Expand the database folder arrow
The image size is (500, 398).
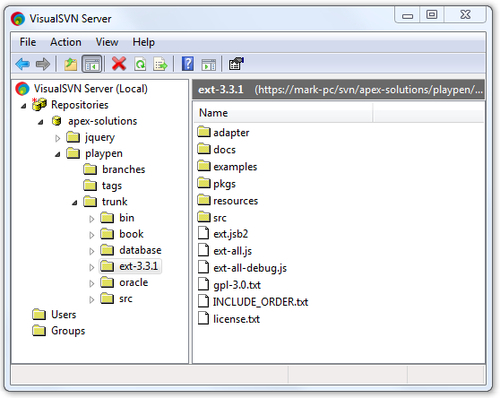point(92,251)
